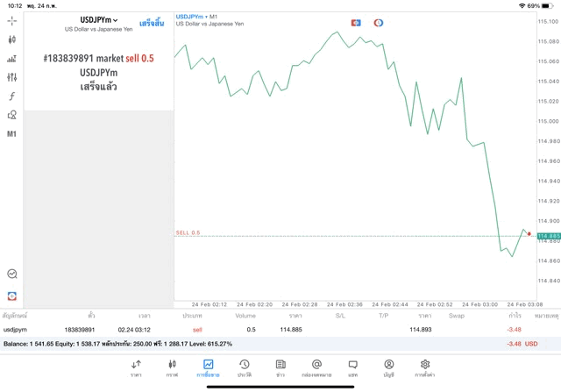Viewport: 561px width, 392px height.
Task: Tap the 114.885 current price tag
Action: (x=549, y=236)
